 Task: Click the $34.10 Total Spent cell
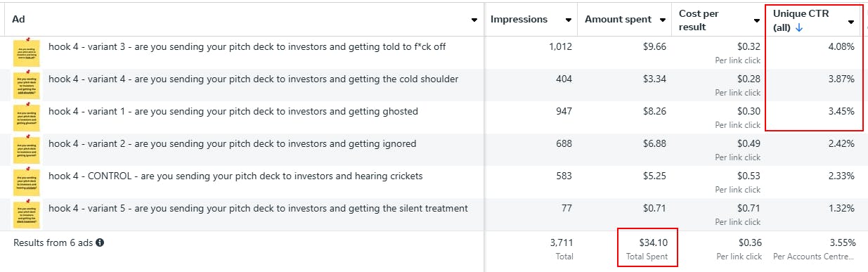647,248
